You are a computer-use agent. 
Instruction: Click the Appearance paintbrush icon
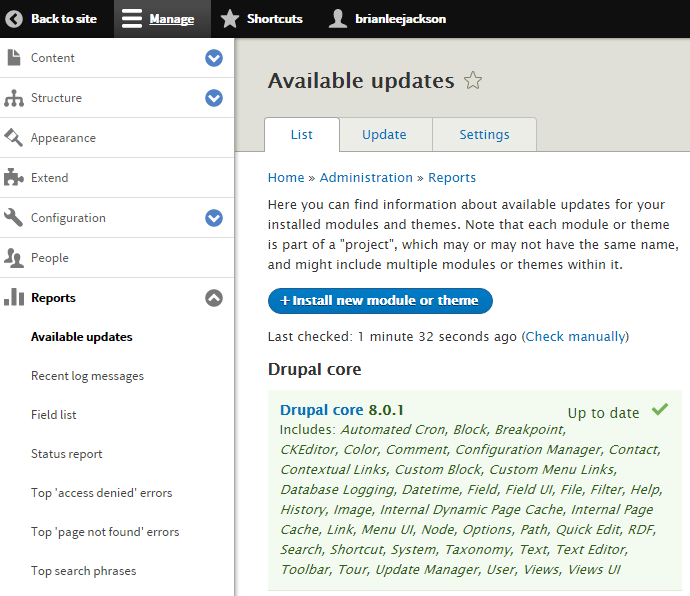pyautogui.click(x=13, y=138)
